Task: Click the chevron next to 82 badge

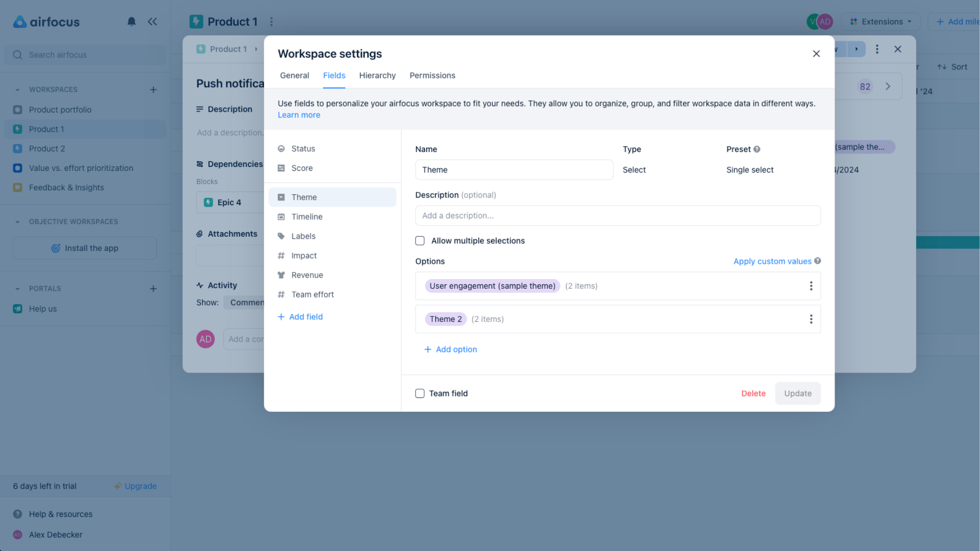Action: [x=888, y=86]
